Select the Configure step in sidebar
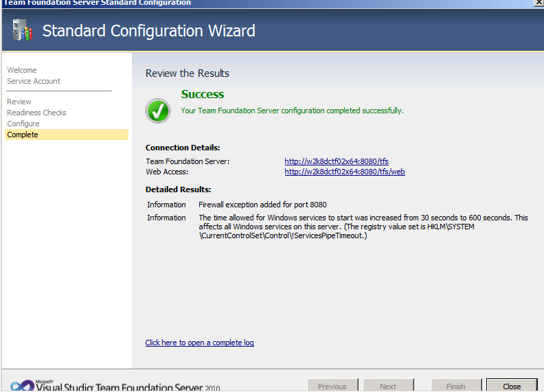The height and width of the screenshot is (392, 544). click(23, 124)
